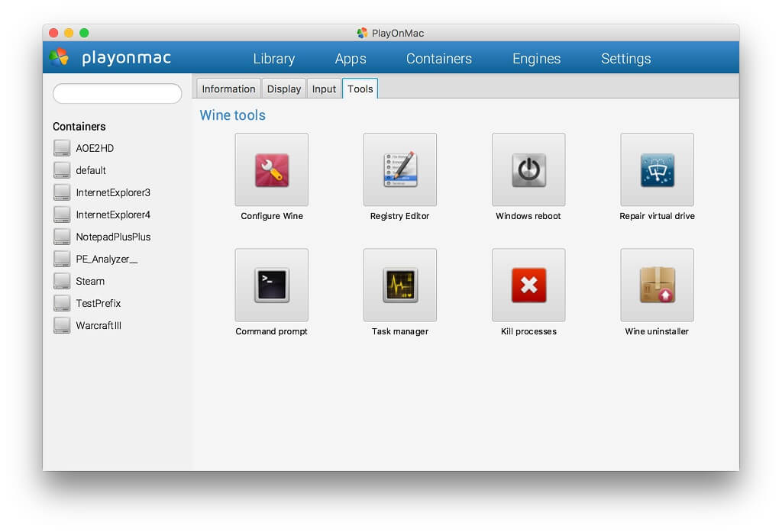Select the Steam container name
Screen dimensions: 782x532
click(x=90, y=281)
